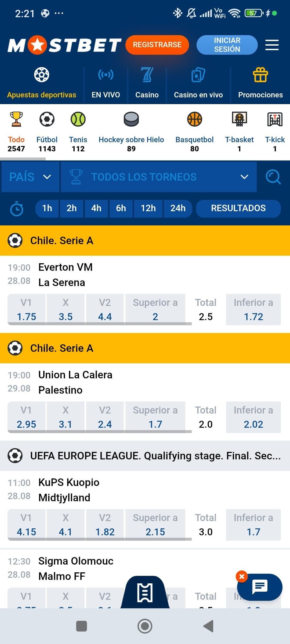
Task: Toggle the 1h time filter
Action: point(47,208)
